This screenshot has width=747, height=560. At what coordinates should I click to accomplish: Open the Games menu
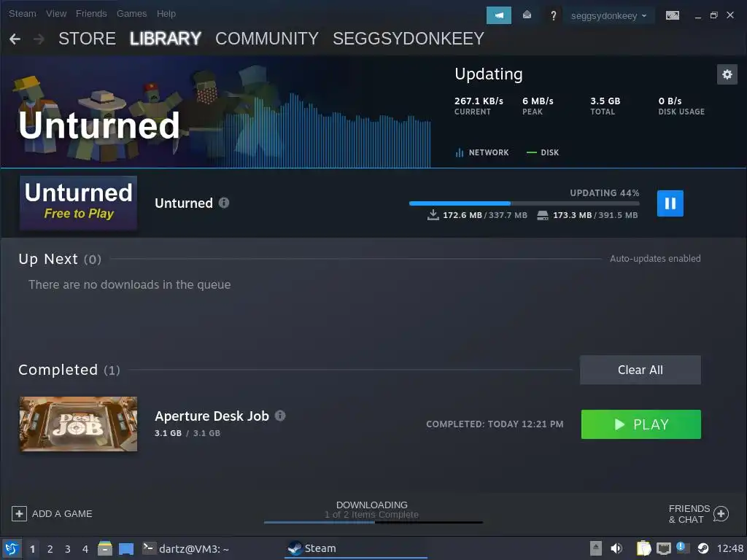coord(131,13)
